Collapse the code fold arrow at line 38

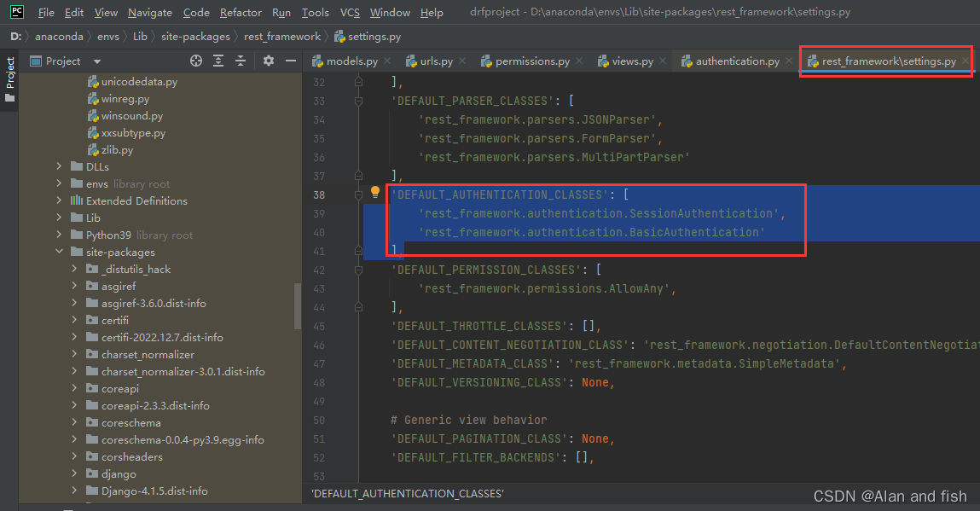pos(357,194)
